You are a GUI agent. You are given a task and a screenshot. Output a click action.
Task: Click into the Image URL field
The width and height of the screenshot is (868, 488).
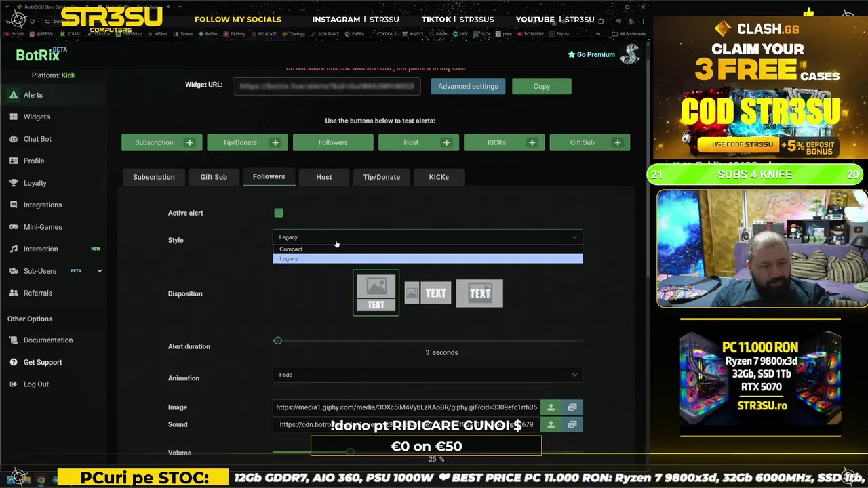tap(406, 407)
